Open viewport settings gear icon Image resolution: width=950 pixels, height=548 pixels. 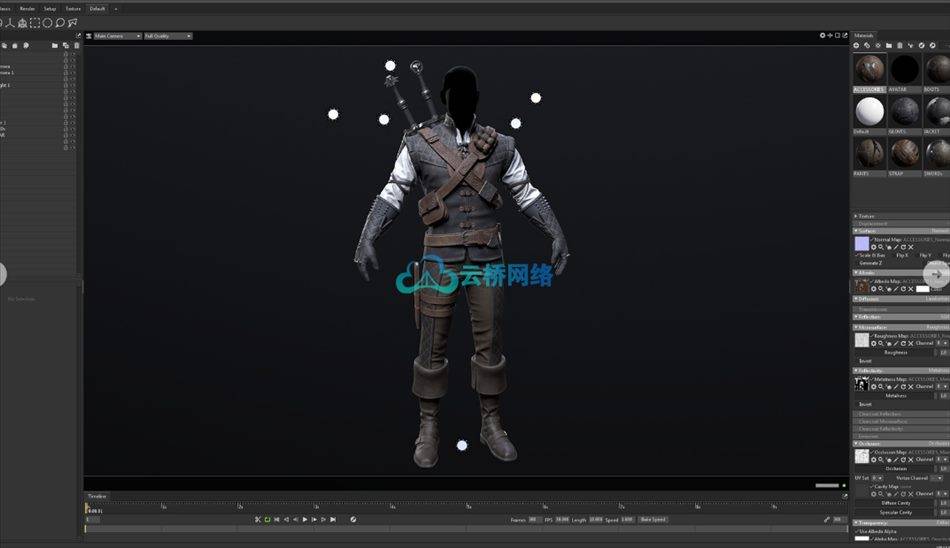(822, 36)
